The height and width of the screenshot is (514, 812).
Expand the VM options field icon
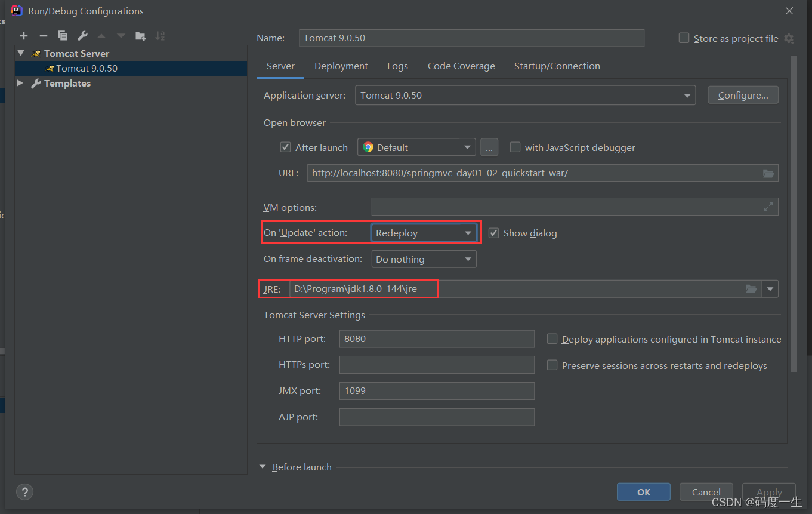pos(768,207)
